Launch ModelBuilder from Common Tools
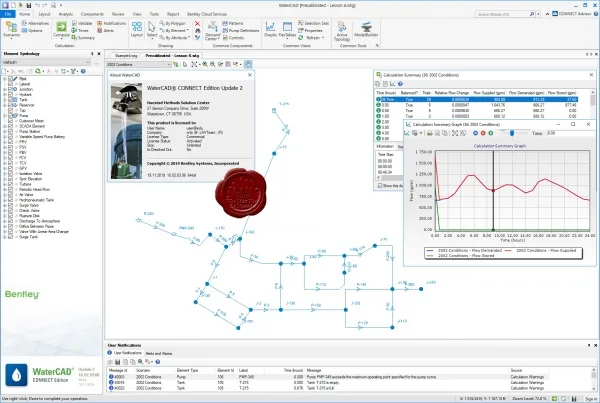 point(366,29)
